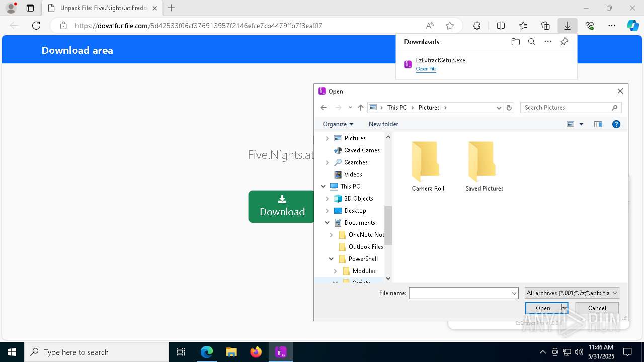Click the Open button in dialog

pyautogui.click(x=543, y=308)
